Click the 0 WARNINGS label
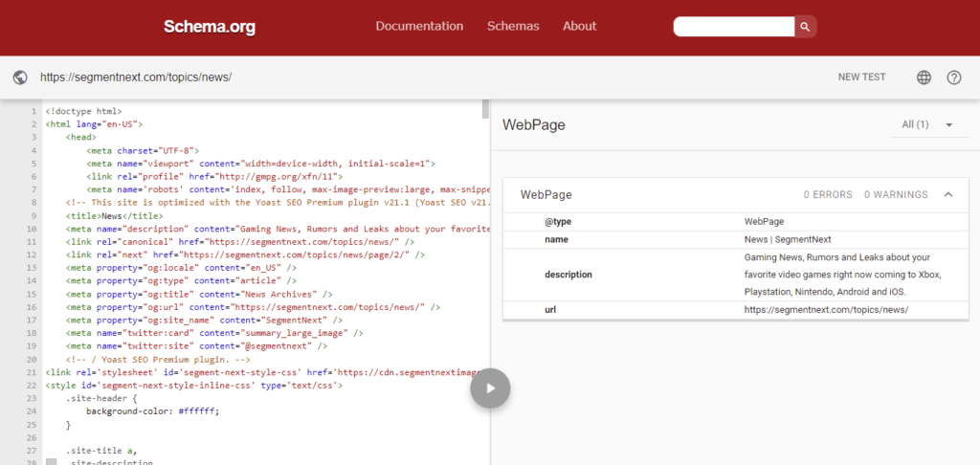The width and height of the screenshot is (980, 465). 896,194
